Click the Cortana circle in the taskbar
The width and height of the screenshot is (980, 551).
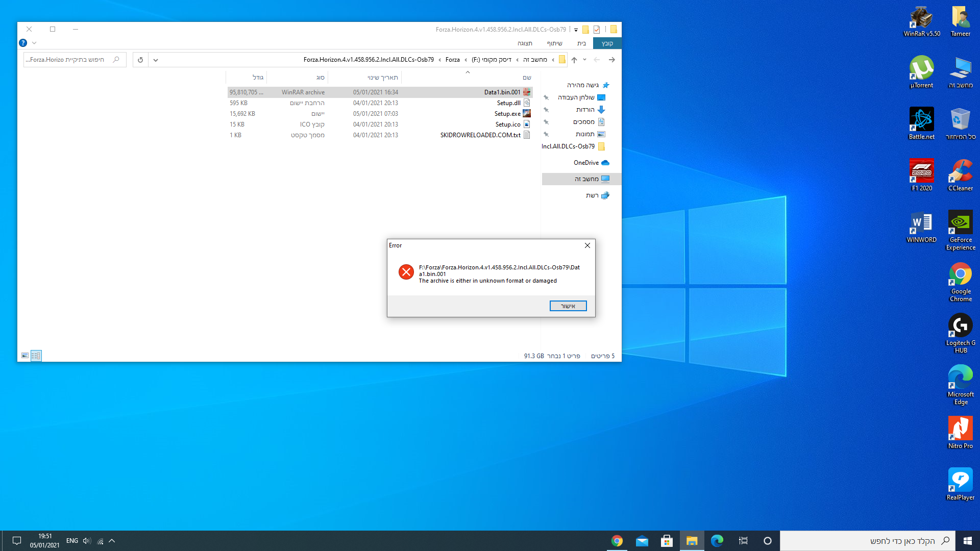(x=767, y=541)
